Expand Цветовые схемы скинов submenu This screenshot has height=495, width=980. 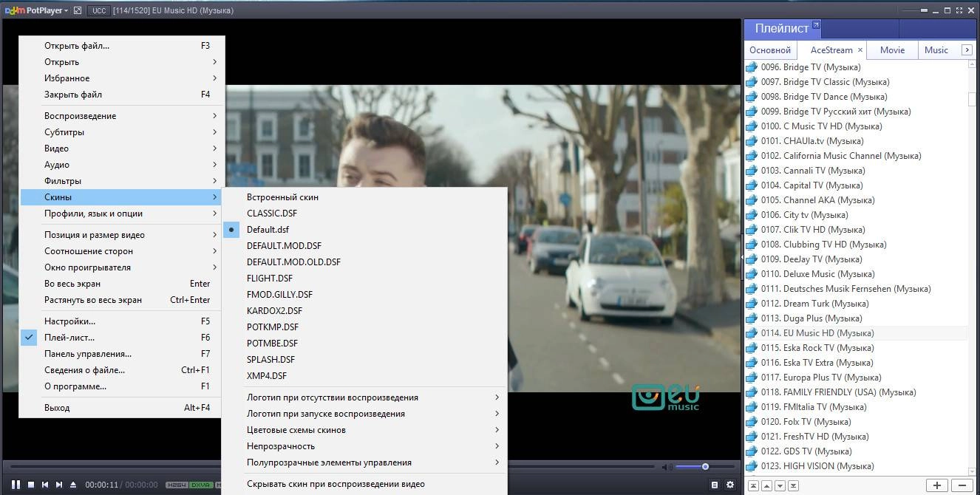[x=365, y=430]
